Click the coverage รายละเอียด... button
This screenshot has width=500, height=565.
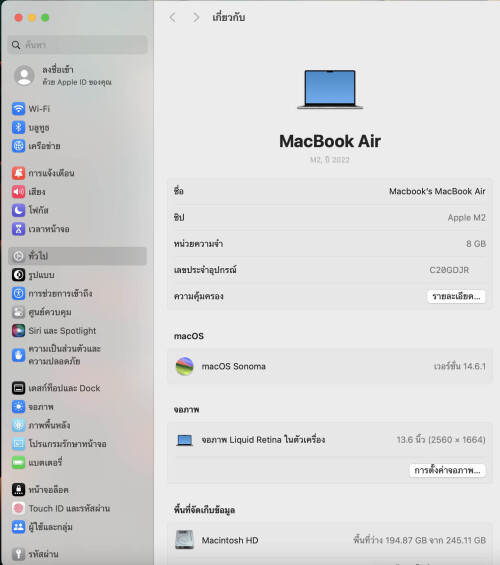[456, 297]
